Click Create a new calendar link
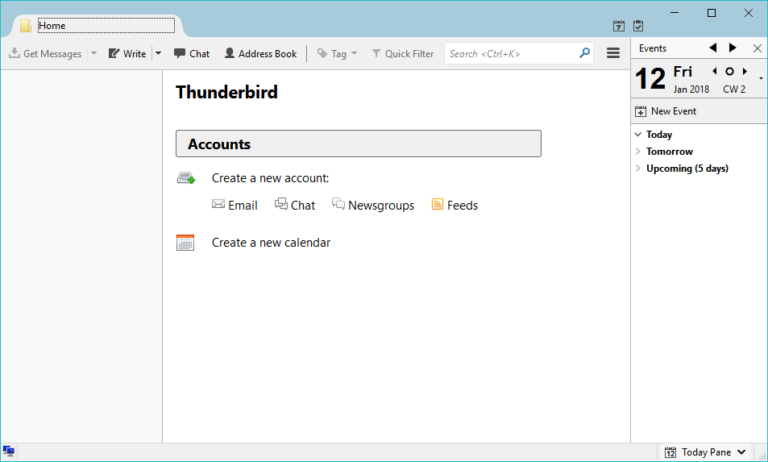The height and width of the screenshot is (462, 768). tap(270, 242)
